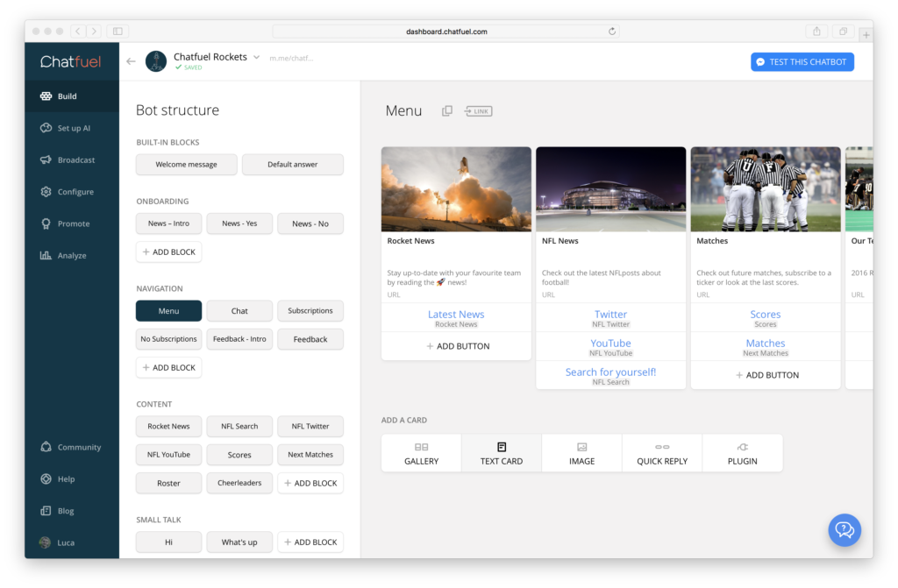Go to the Broadcast section
The width and height of the screenshot is (898, 588).
pos(75,160)
